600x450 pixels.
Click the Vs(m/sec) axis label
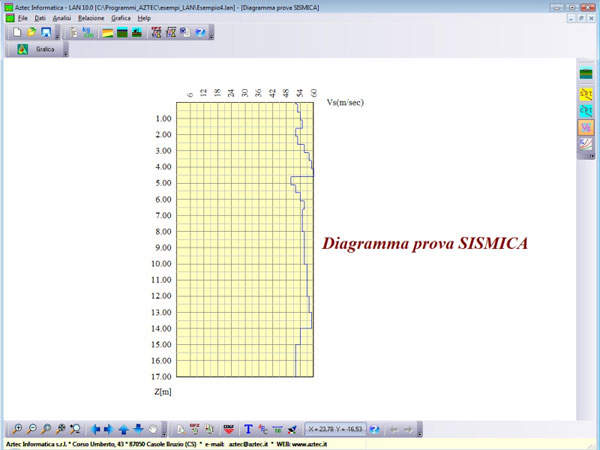click(x=345, y=103)
